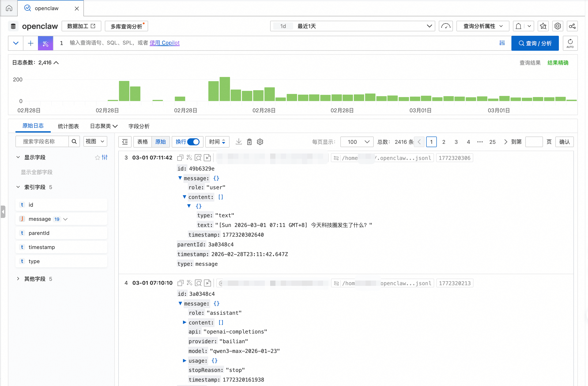Switch log view to 表格 mode
The height and width of the screenshot is (386, 588).
click(x=142, y=142)
